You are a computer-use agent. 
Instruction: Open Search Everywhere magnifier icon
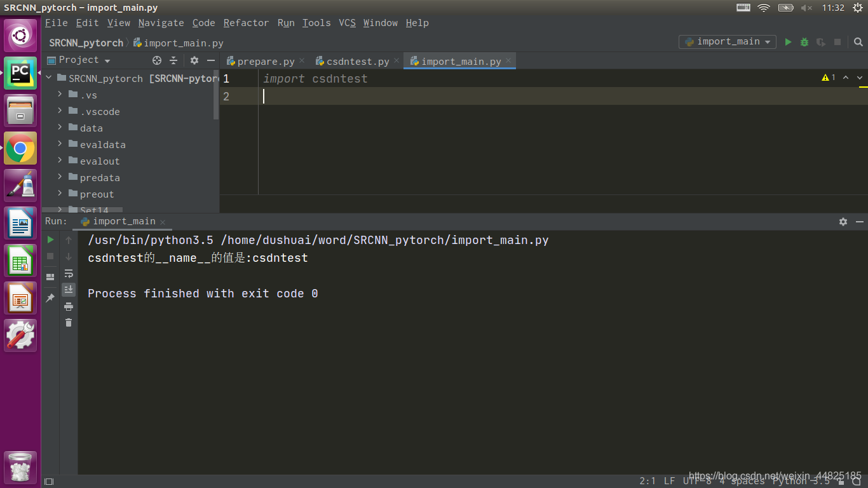[x=858, y=42]
